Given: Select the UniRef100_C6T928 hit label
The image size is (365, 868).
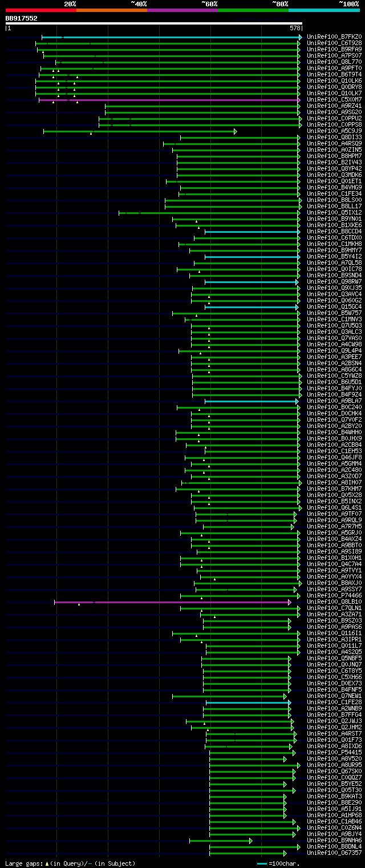Looking at the screenshot, I should click(x=334, y=43).
